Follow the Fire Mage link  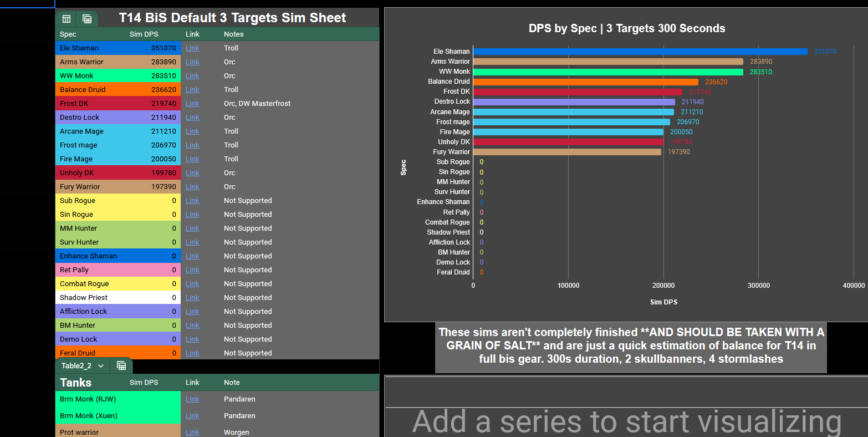(x=192, y=159)
